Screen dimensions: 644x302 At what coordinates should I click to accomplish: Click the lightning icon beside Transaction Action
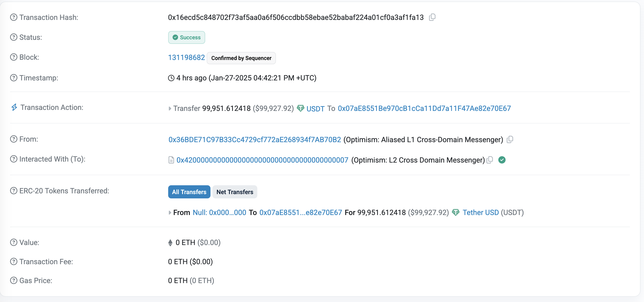click(14, 107)
